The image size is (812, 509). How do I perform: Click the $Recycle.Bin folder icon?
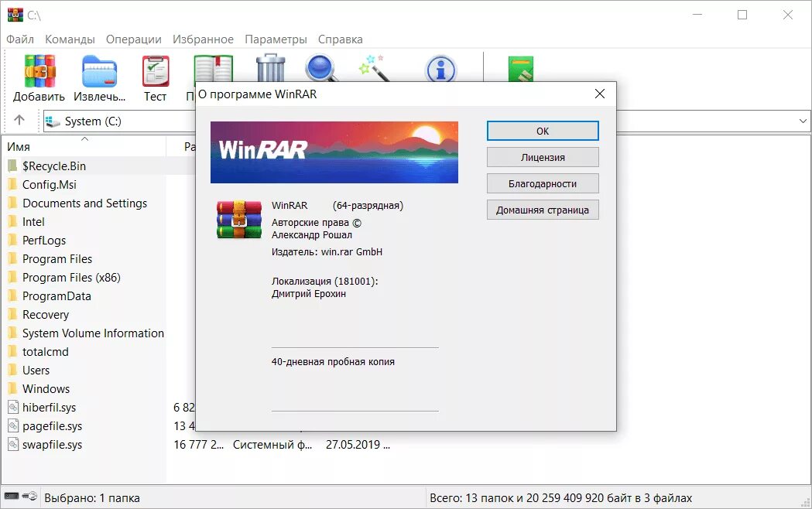13,166
